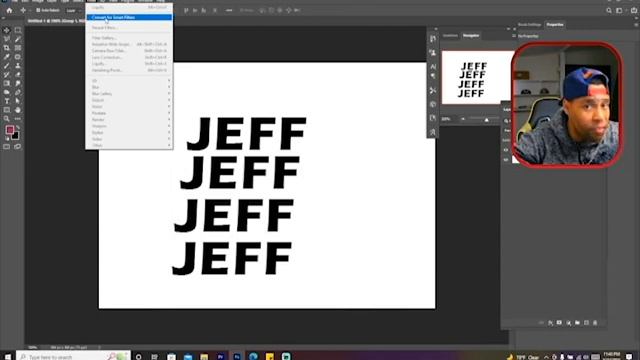Toggle the Auto-Select checkbox
The height and width of the screenshot is (360, 640).
tap(38, 10)
